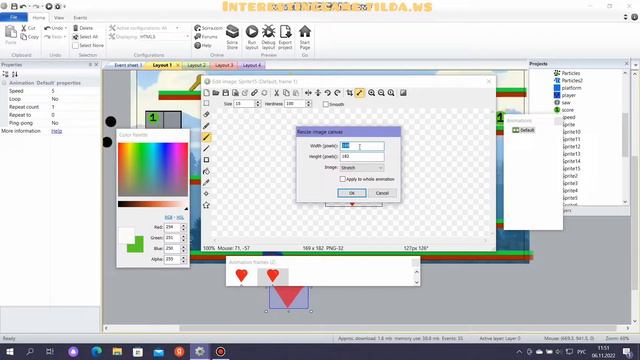Screen dimensions: 640x360
Task: Select the Collision polygon tool
Action: [x=207, y=205]
